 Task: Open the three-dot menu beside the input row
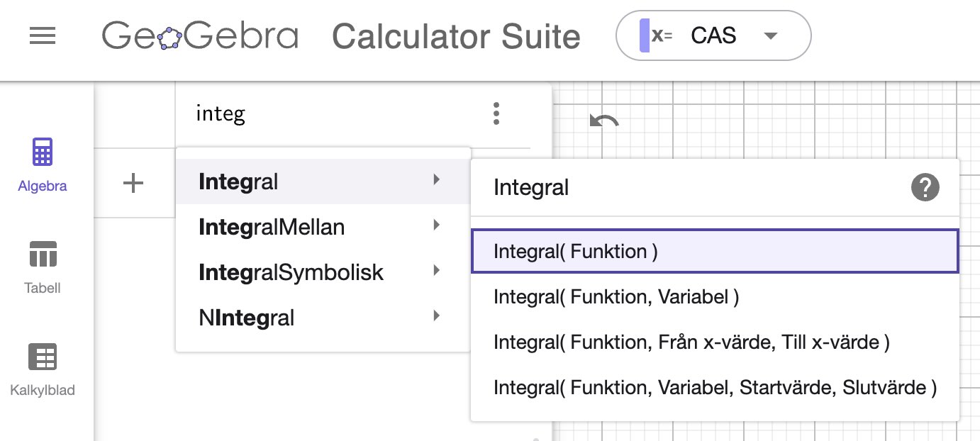496,113
